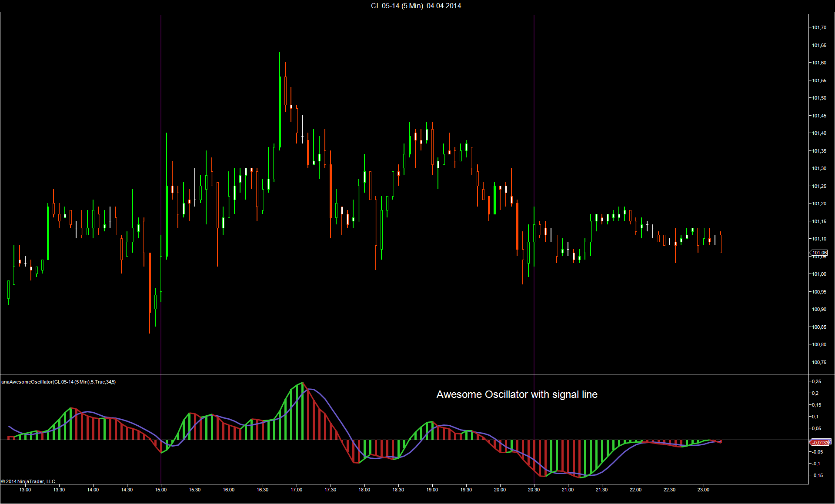
Task: Select the tall green candle at the session high
Action: pos(280,112)
